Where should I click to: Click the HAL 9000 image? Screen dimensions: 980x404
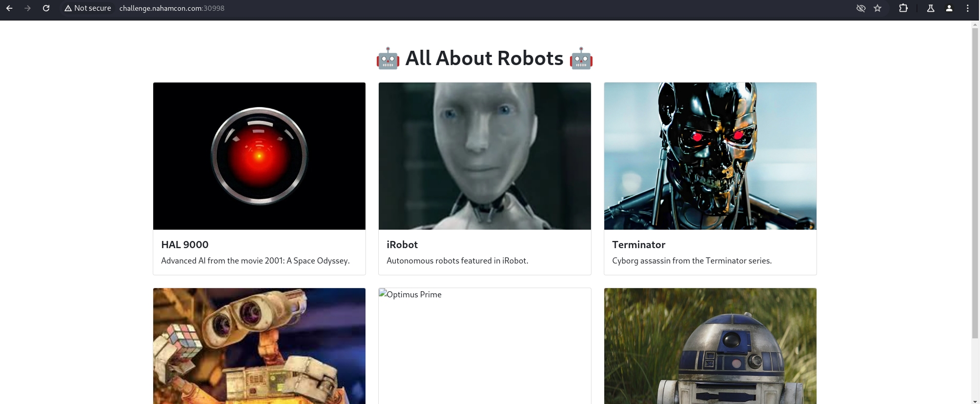[x=259, y=156]
